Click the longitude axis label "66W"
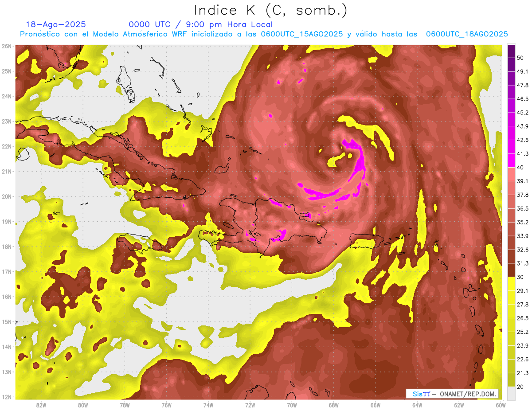This screenshot has width=532, height=411. click(375, 405)
